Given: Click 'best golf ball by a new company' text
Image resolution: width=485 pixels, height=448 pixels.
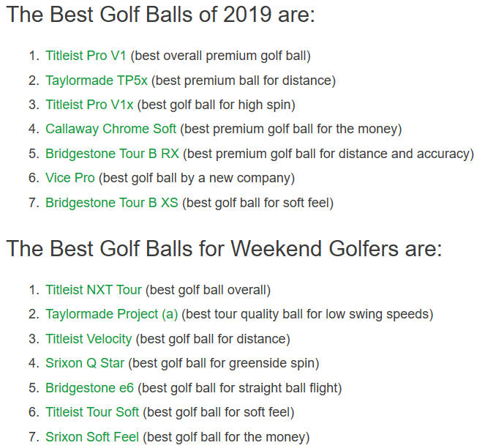Looking at the screenshot, I should [x=197, y=178].
